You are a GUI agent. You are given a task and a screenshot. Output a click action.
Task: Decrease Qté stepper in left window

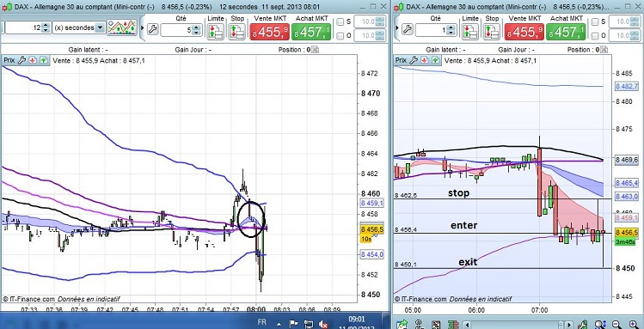[196, 33]
